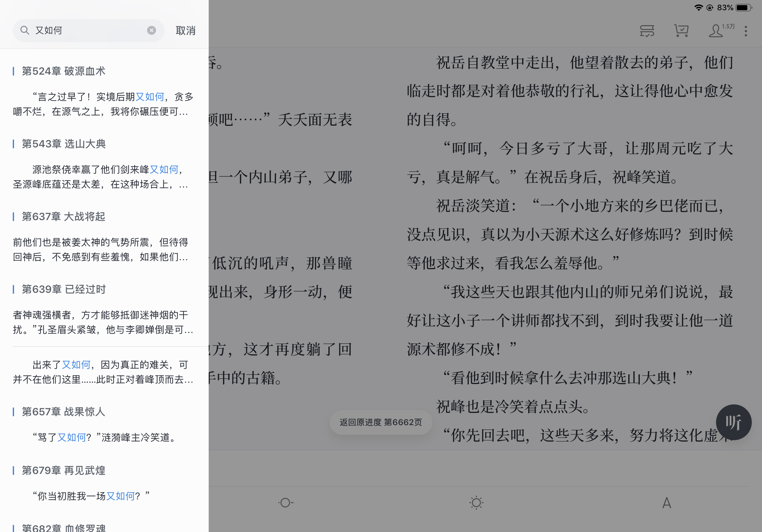Click in the 又如何 search field
Viewport: 762px width, 532px height.
click(86, 31)
